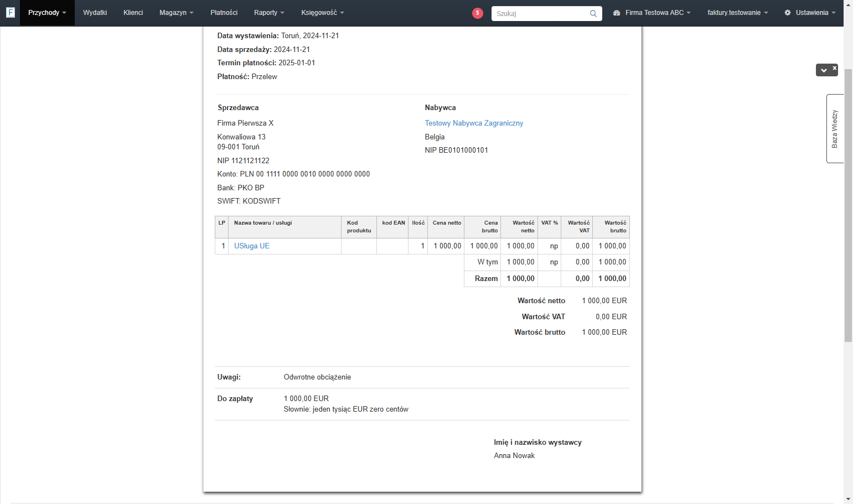Viewport: 853px width, 504px height.
Task: Click the Słownie amount in words line
Action: [x=346, y=409]
